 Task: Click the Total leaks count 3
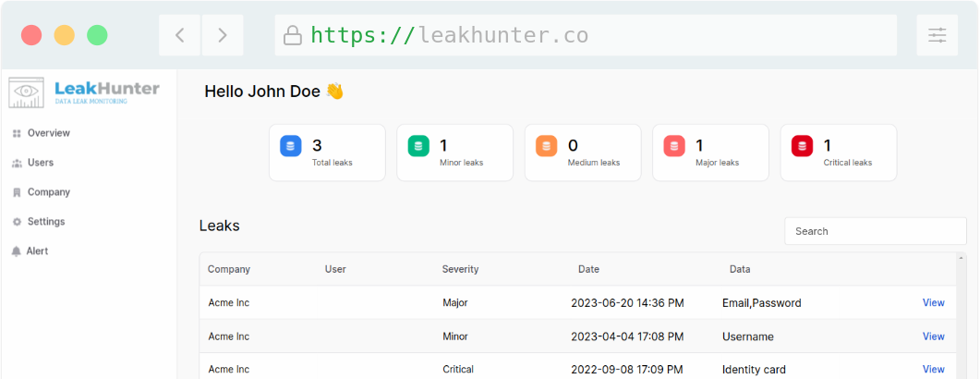point(317,146)
